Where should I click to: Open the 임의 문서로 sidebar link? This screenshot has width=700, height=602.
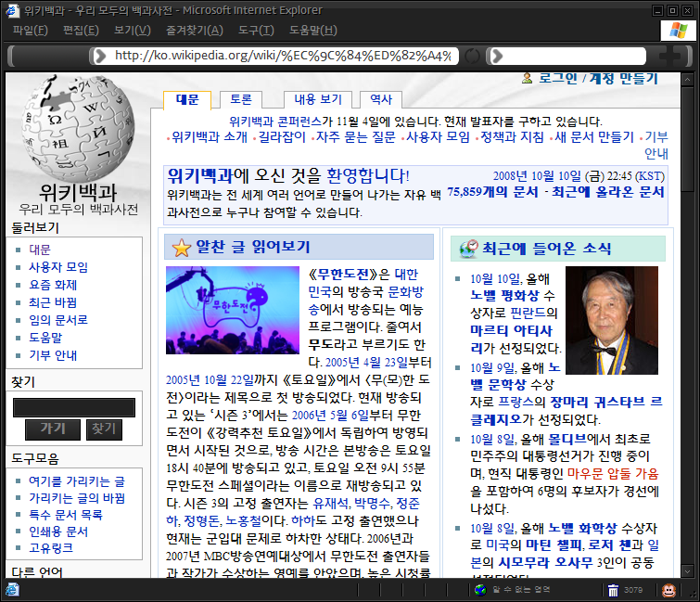[x=58, y=320]
